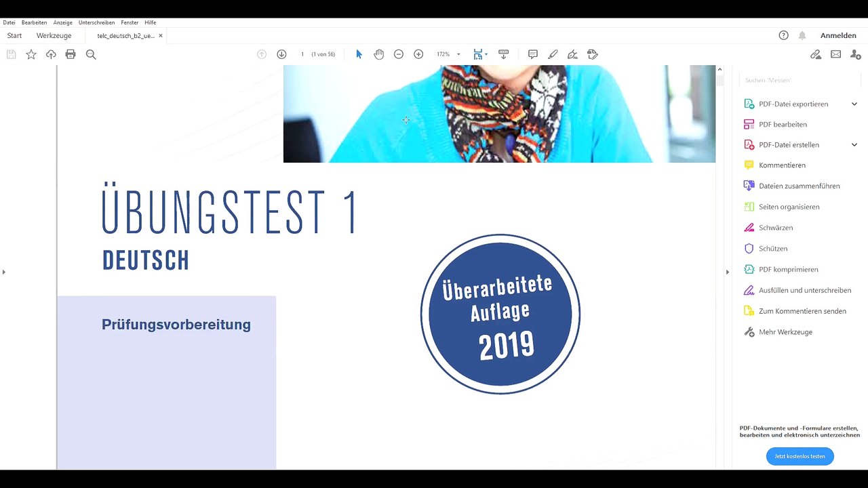Switch to the Start tab
Screen dimensions: 868x488
point(14,35)
